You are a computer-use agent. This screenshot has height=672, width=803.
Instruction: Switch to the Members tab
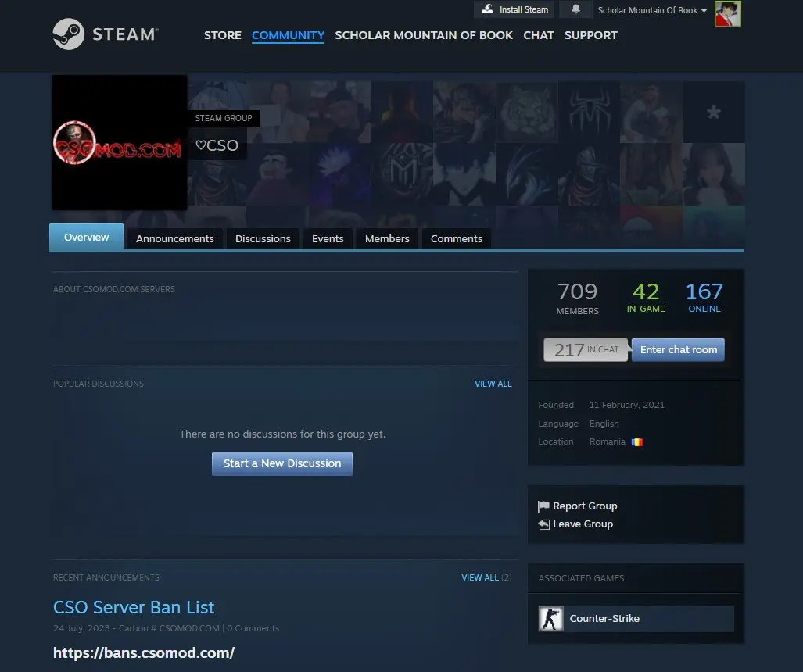pyautogui.click(x=387, y=239)
